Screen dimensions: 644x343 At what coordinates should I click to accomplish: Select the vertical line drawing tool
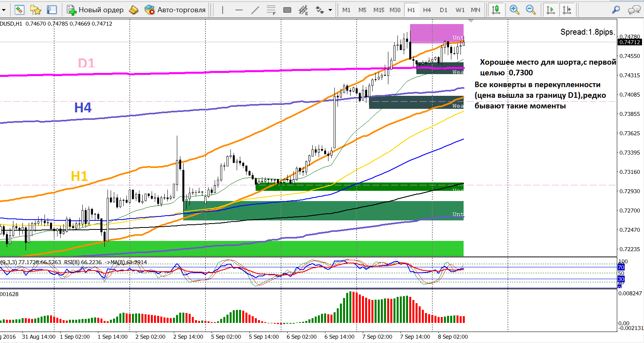(223, 10)
